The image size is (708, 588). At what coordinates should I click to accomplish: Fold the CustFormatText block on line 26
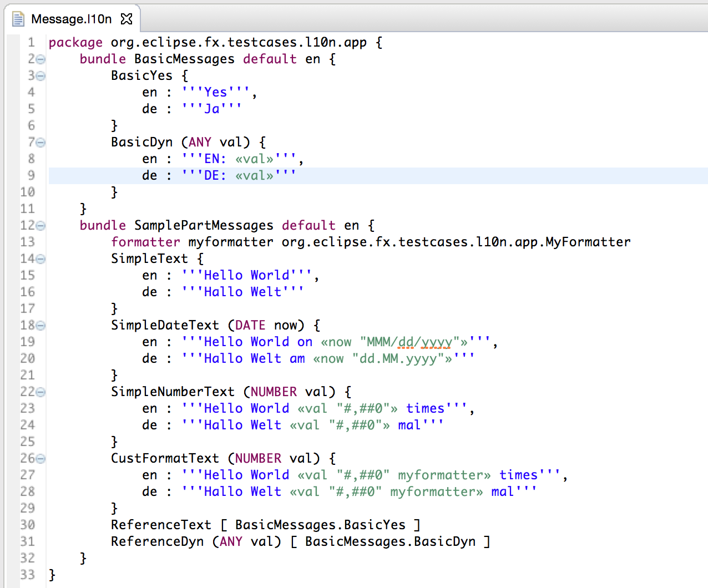pyautogui.click(x=41, y=459)
